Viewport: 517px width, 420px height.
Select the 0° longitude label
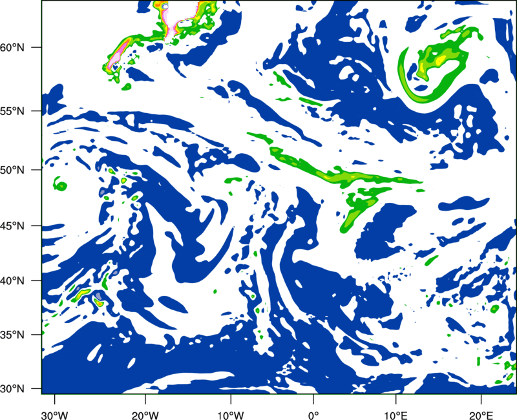[313, 415]
